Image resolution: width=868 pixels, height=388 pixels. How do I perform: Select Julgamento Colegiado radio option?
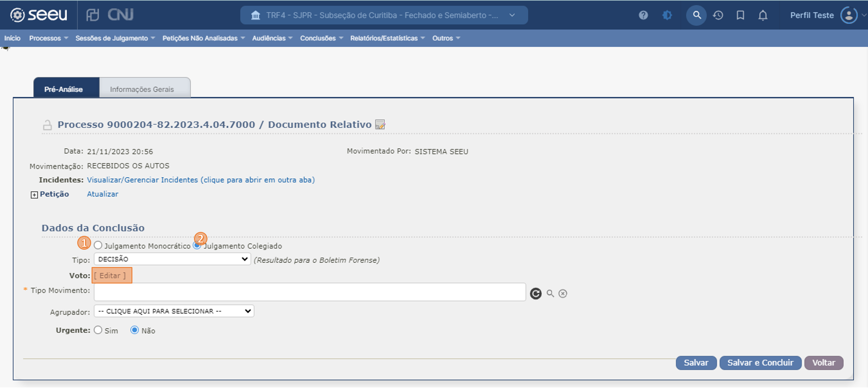[x=197, y=245]
